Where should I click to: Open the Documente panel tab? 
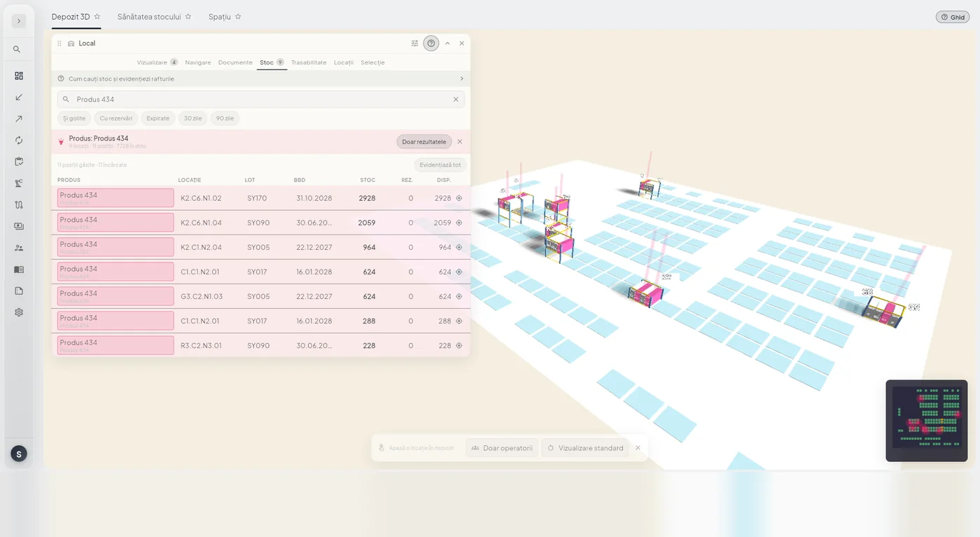click(x=235, y=62)
